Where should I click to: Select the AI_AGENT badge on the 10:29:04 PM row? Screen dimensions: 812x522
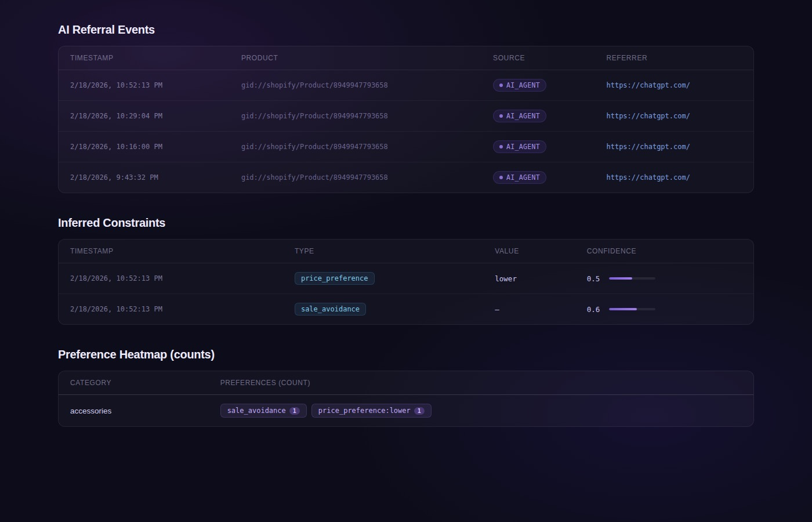click(x=519, y=115)
